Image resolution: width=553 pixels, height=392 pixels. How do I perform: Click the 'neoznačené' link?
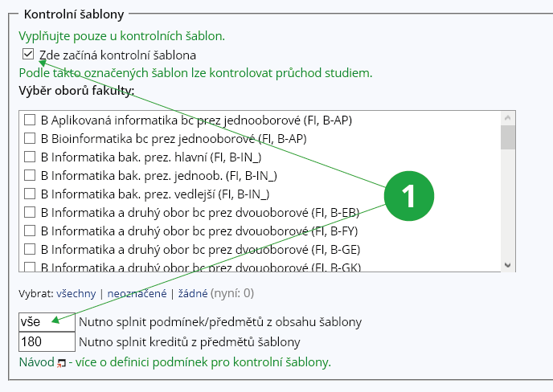[137, 293]
